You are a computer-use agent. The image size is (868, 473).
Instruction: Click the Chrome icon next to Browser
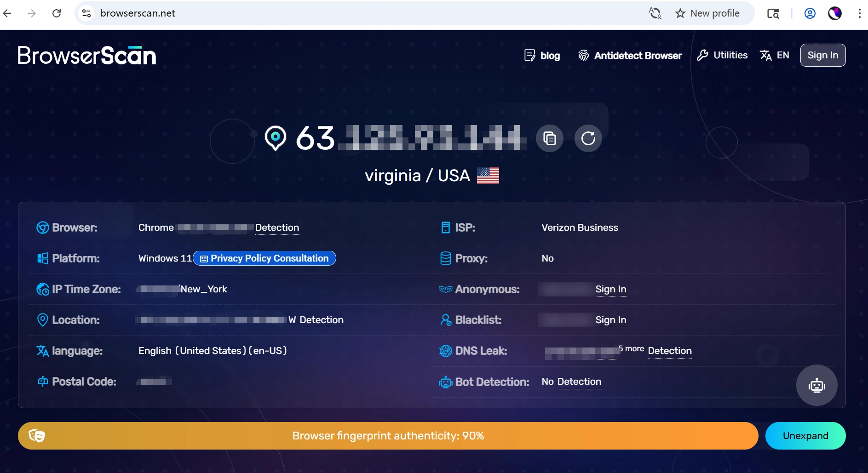(43, 228)
